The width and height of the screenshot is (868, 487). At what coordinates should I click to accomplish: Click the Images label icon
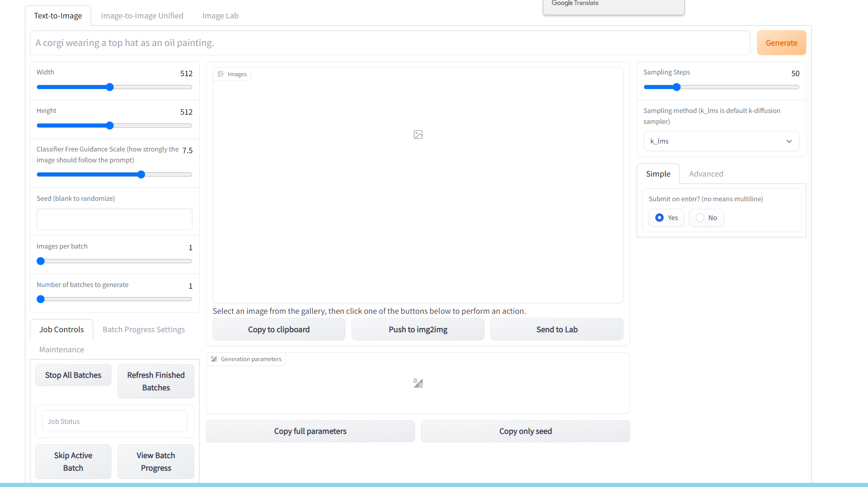coord(221,74)
